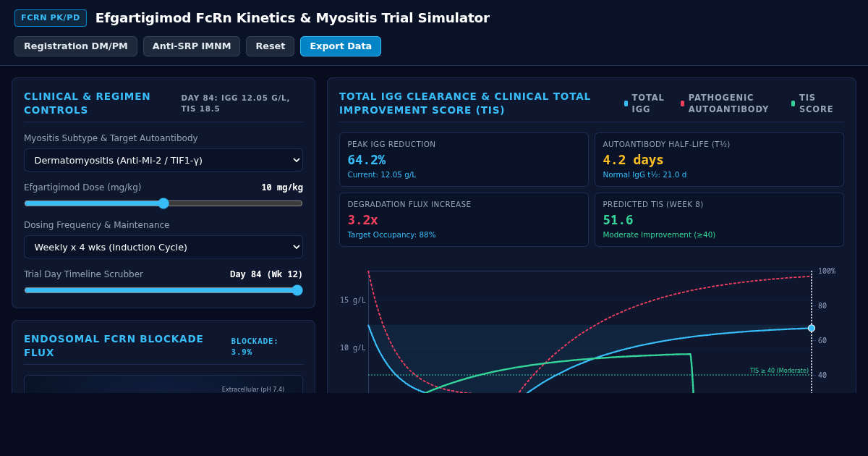Click the TIS Score legend swatch
The width and height of the screenshot is (868, 456).
(793, 104)
